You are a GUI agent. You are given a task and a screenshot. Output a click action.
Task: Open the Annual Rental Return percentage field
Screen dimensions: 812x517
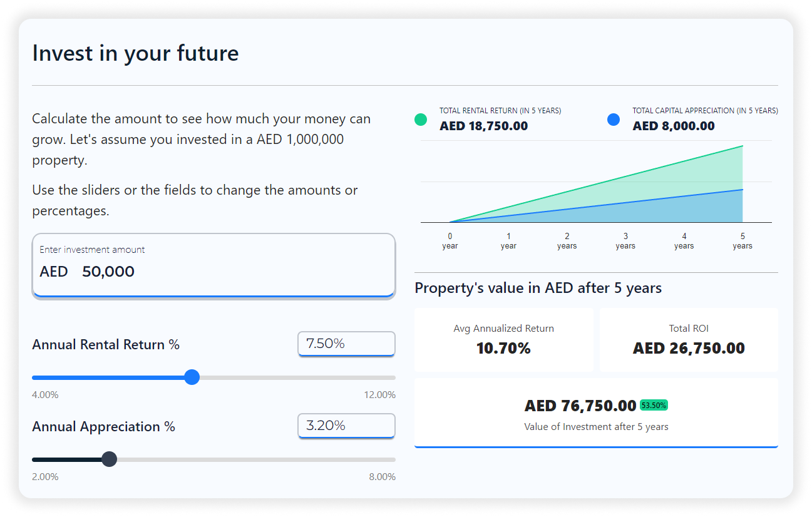click(346, 344)
